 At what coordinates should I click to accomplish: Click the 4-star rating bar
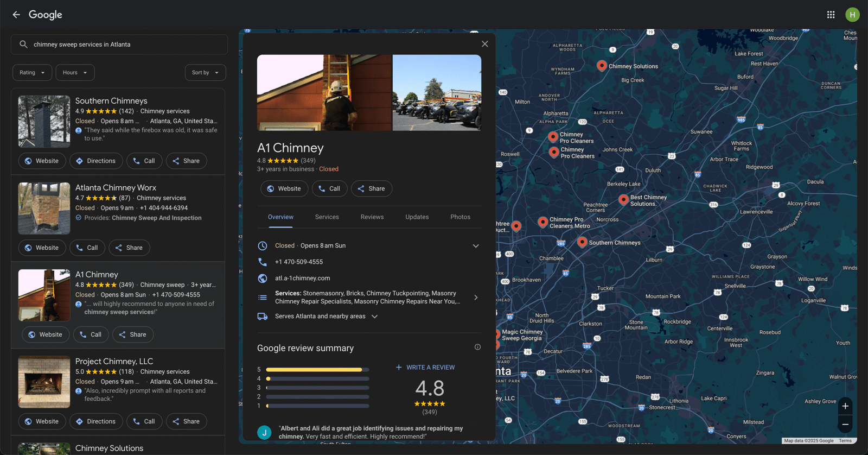click(317, 378)
